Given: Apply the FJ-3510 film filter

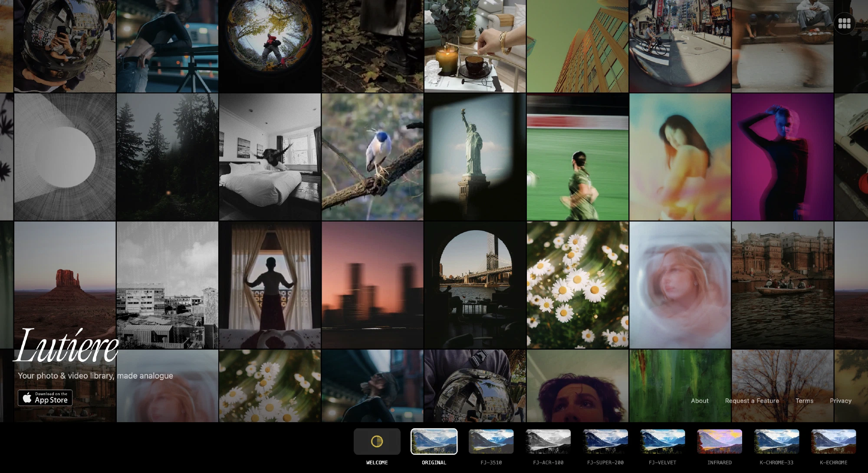Looking at the screenshot, I should point(491,441).
